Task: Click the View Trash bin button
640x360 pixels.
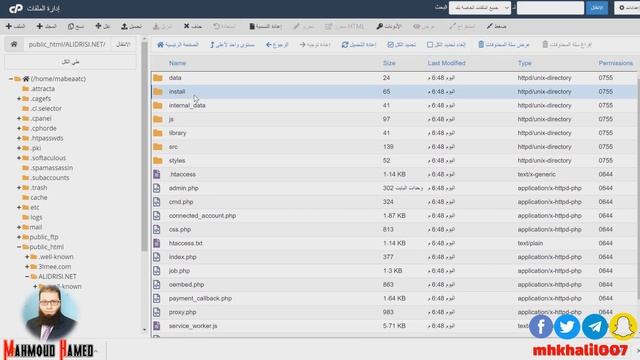Action: pyautogui.click(x=504, y=44)
